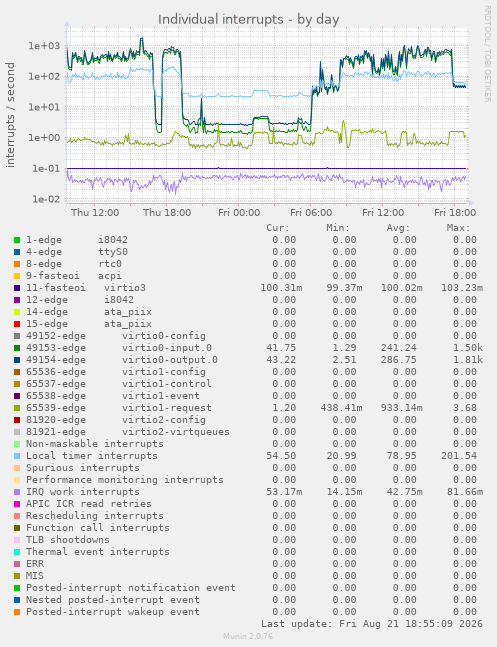The image size is (497, 647).
Task: Click the green 1-edge i8042 color swatch
Action: click(17, 240)
